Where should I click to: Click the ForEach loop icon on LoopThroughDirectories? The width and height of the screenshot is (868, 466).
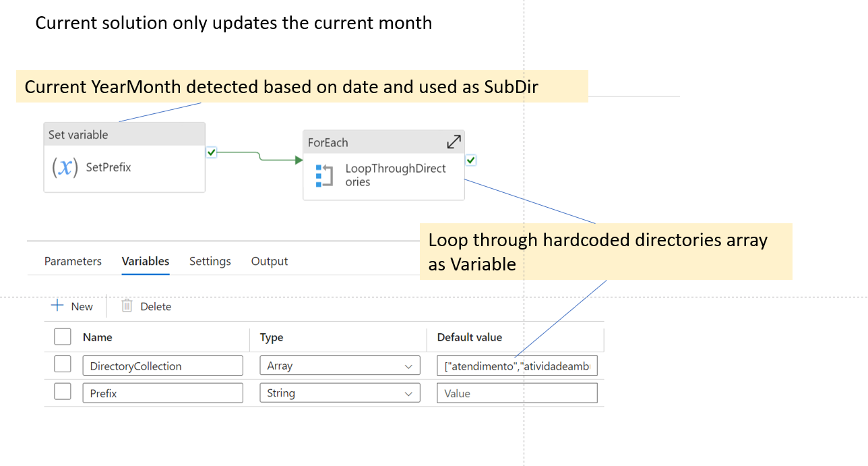(x=324, y=175)
